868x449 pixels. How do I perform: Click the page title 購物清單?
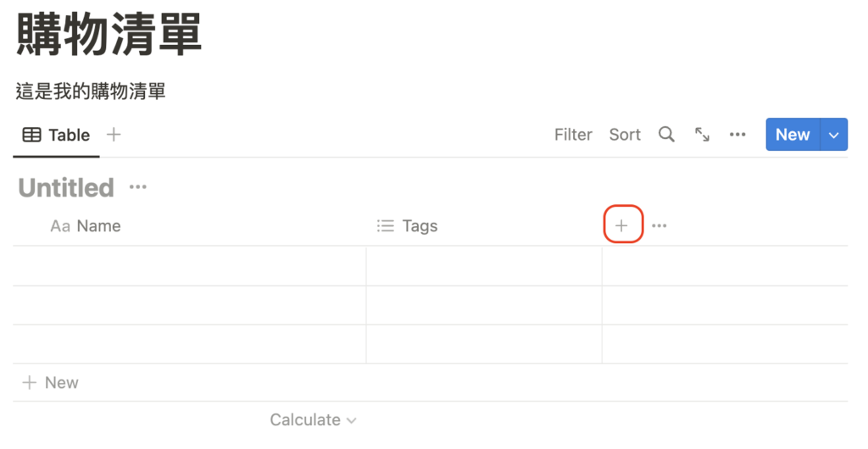pos(109,36)
